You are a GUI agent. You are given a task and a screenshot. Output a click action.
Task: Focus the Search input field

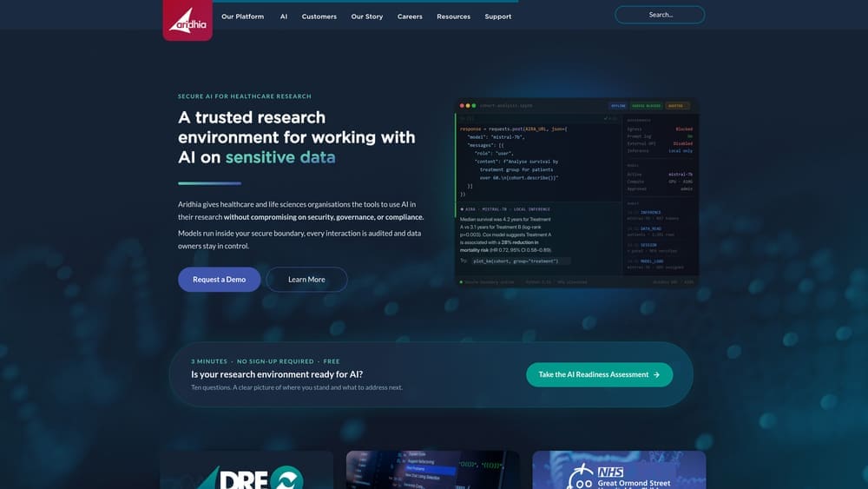tap(660, 15)
